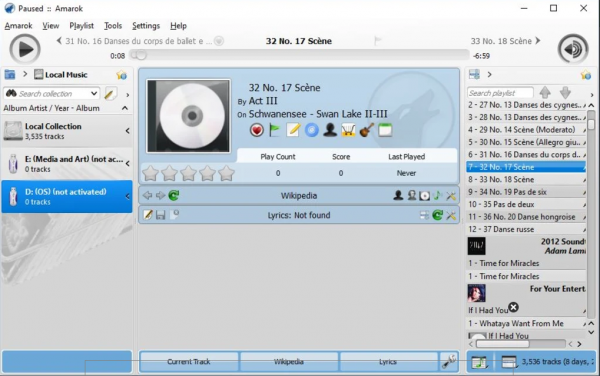Viewport: 600px width, 376px height.
Task: Click the green calendar icon
Action: 385,130
